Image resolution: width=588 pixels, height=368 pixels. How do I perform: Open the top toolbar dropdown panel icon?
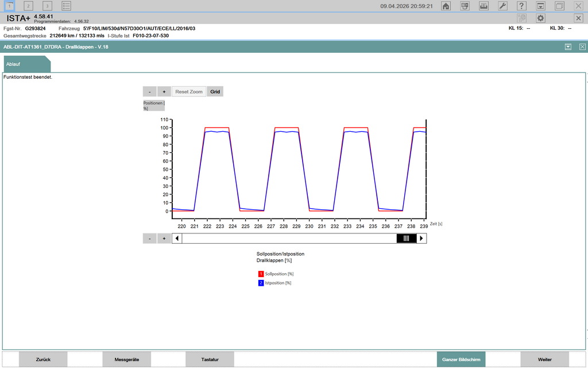[540, 6]
